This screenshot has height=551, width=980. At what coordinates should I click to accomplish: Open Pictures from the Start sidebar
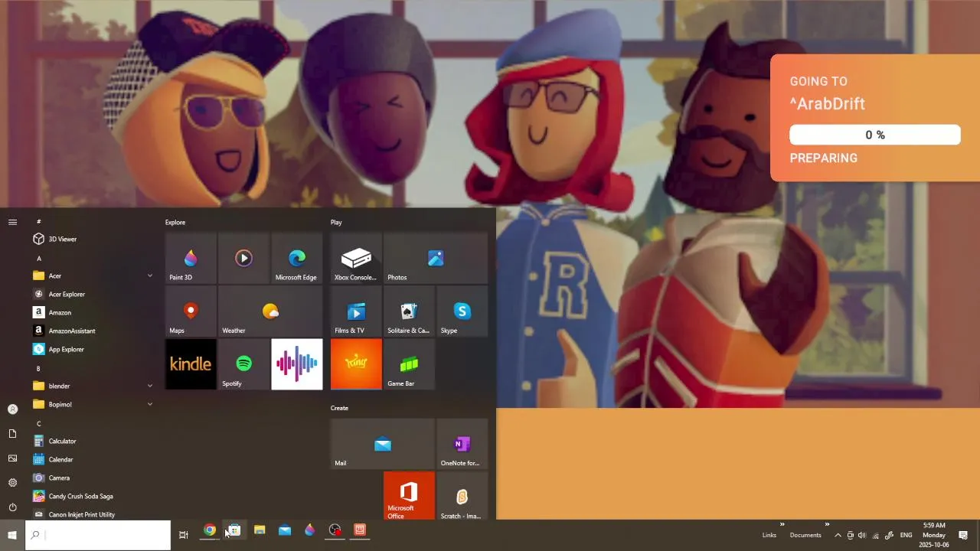click(x=12, y=458)
